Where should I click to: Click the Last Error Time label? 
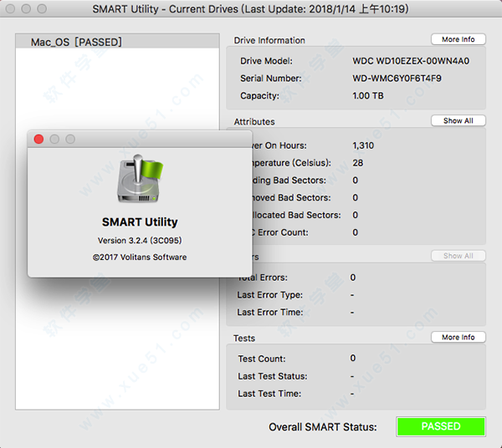(270, 312)
